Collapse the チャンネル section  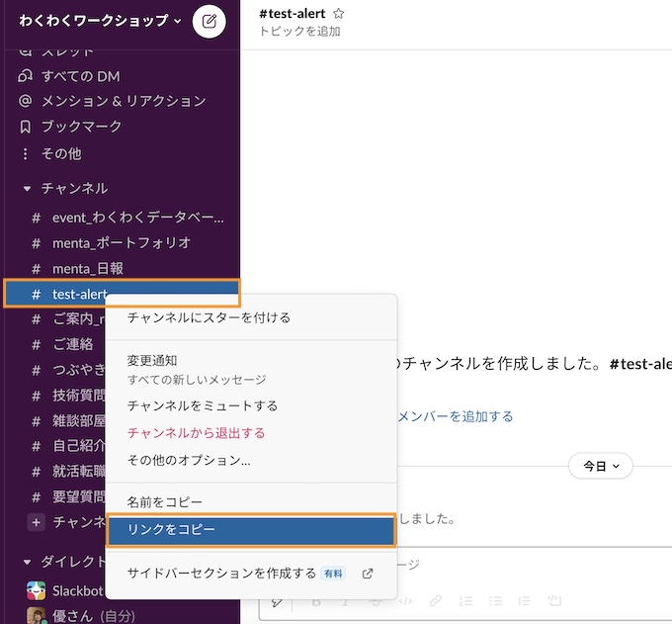point(27,188)
